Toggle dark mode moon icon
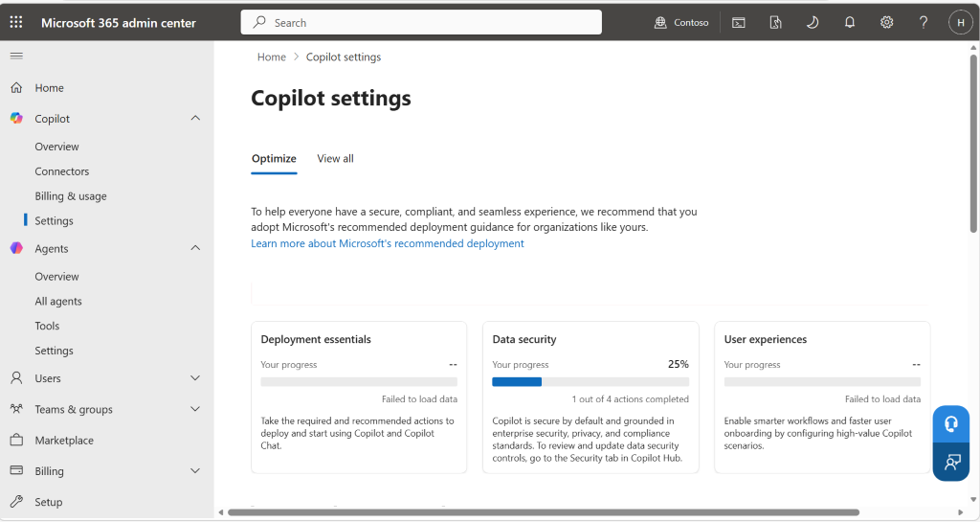The width and height of the screenshot is (980, 522). [813, 22]
